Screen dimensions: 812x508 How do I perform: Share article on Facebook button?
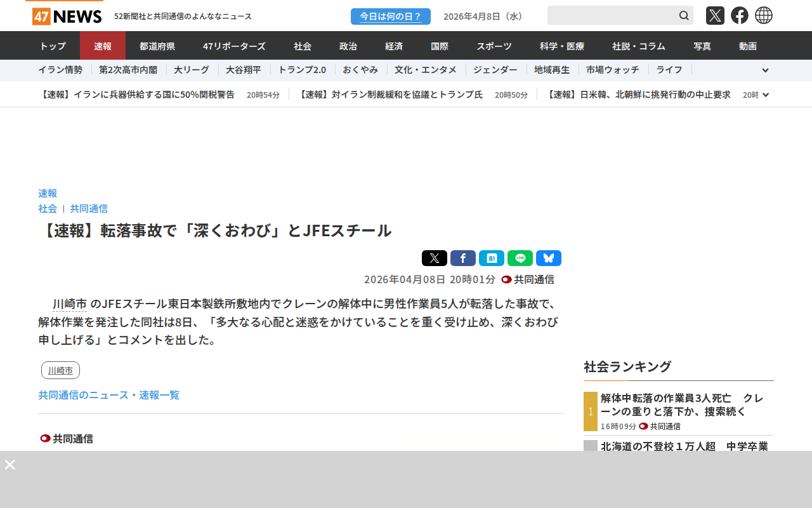(x=463, y=258)
